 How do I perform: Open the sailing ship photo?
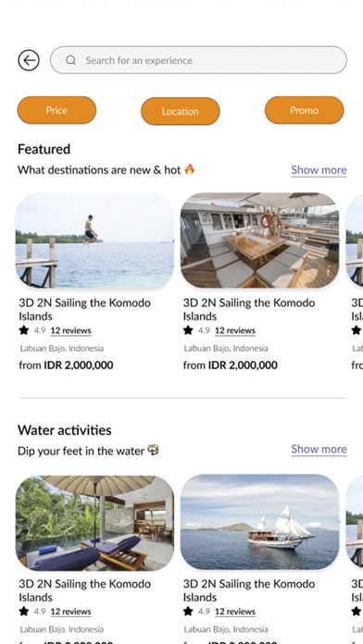click(260, 522)
